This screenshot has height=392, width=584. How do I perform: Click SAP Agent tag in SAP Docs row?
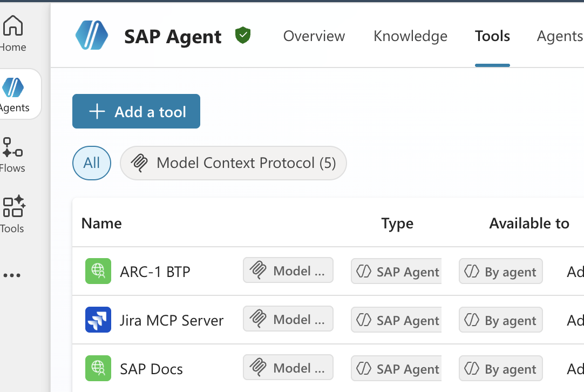[x=396, y=368]
